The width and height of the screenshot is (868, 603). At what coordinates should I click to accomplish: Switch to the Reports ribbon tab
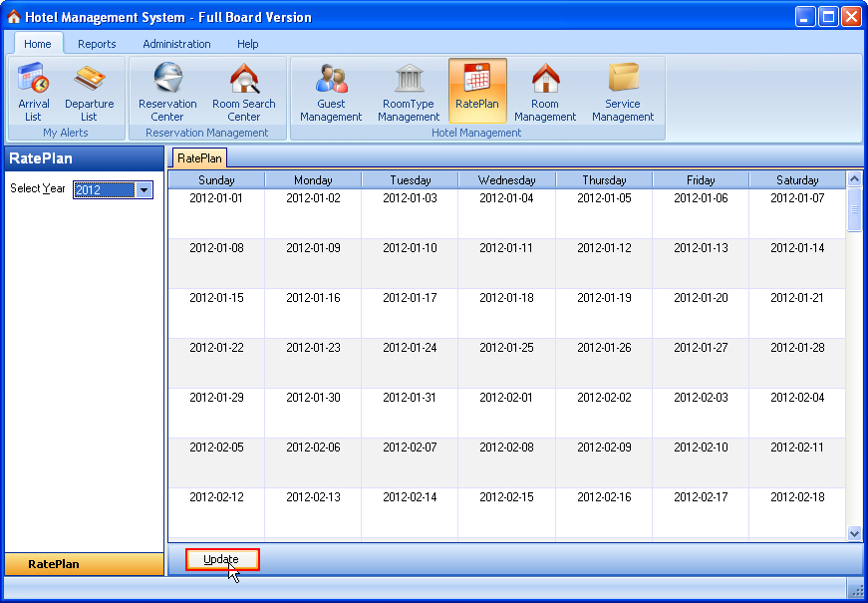click(x=97, y=44)
